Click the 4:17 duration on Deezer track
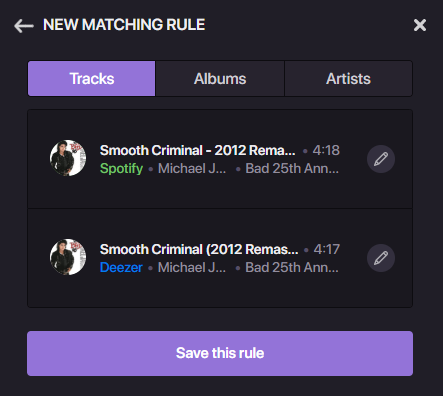 (327, 249)
